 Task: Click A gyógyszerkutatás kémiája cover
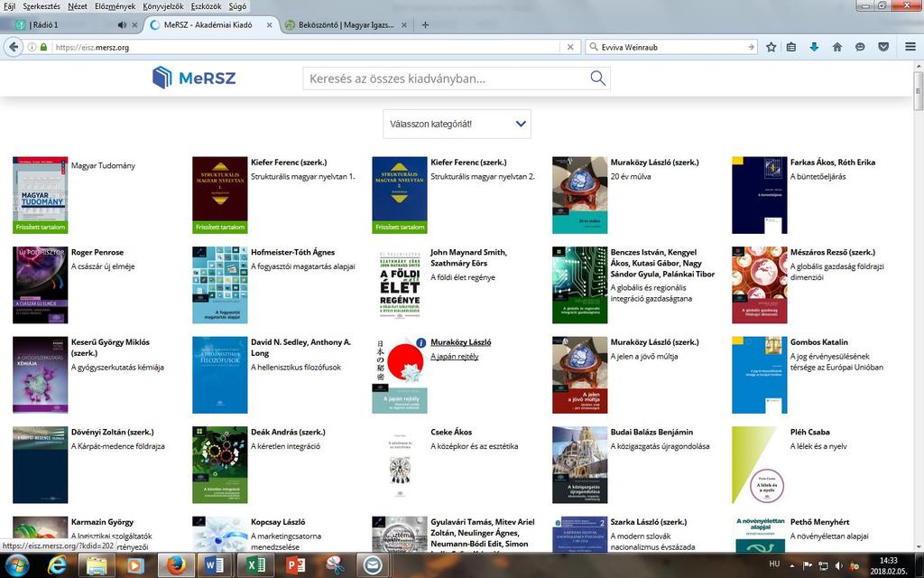point(40,375)
